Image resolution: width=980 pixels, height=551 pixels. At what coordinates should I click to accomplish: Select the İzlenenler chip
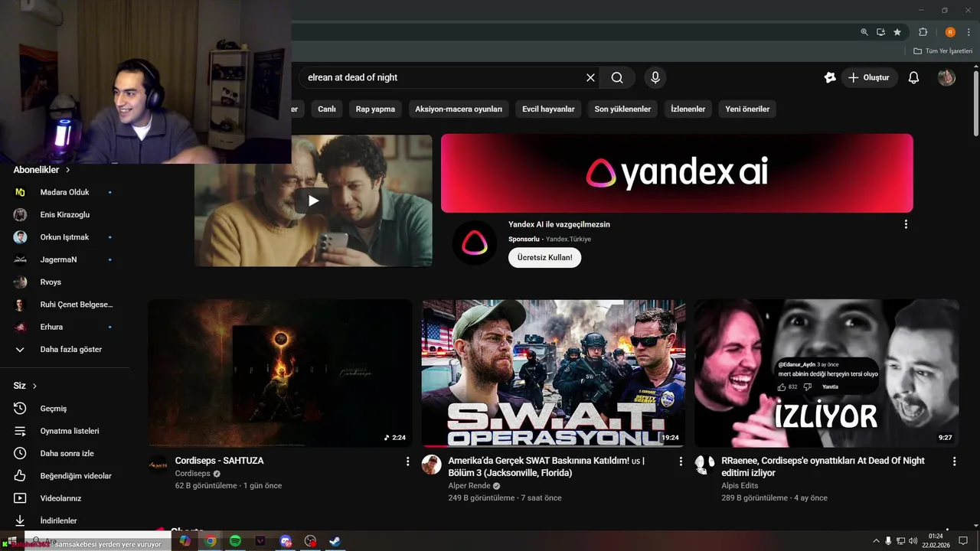coord(688,109)
